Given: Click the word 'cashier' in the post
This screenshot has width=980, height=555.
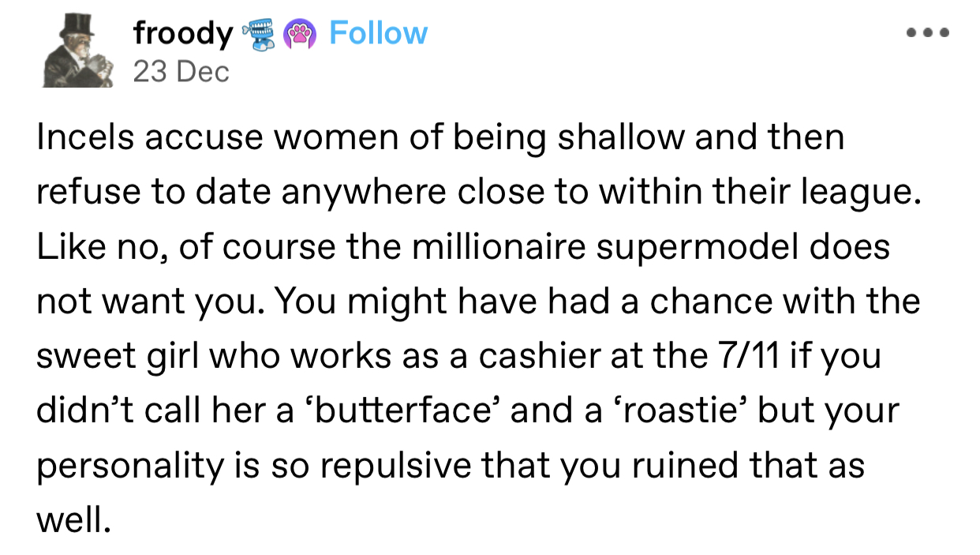Looking at the screenshot, I should coord(536,357).
